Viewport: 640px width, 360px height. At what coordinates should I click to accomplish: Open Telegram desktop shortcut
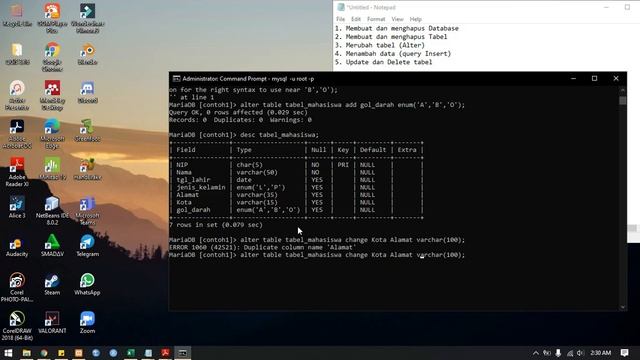[x=87, y=246]
